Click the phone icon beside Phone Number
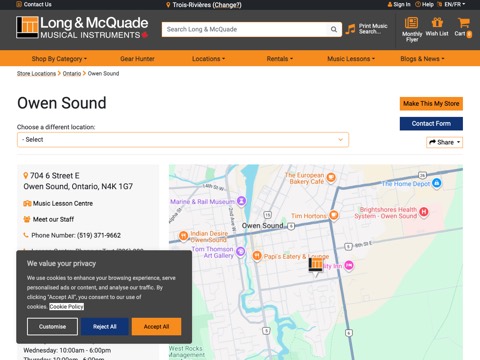480x360 pixels. [x=26, y=235]
